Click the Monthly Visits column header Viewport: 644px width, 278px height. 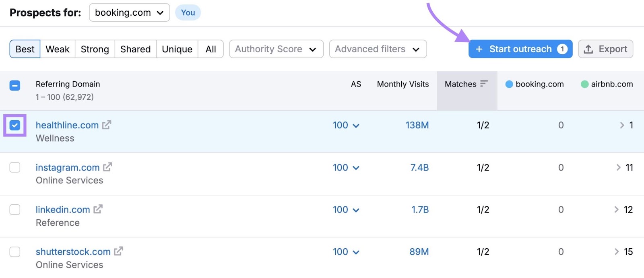(402, 84)
